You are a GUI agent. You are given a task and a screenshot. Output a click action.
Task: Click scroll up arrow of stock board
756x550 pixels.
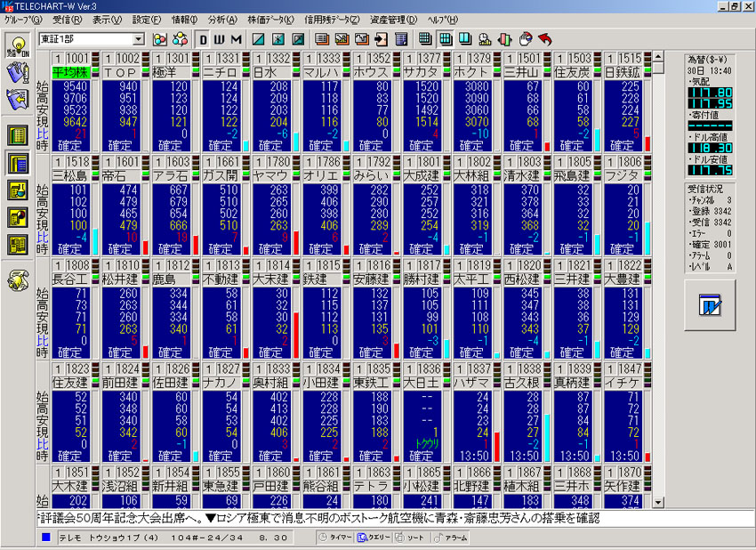pos(658,56)
